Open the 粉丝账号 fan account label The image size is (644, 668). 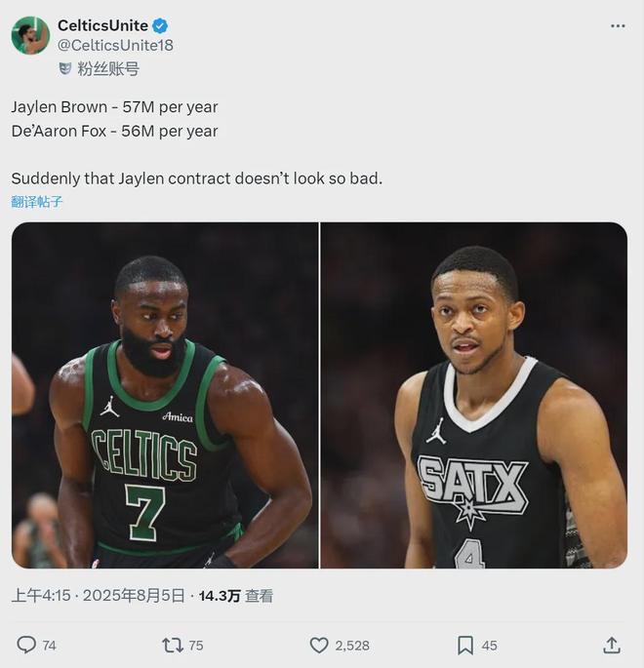click(x=108, y=68)
